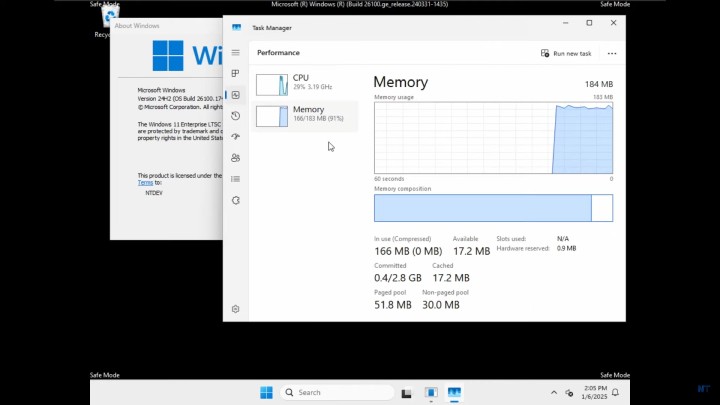Image resolution: width=720 pixels, height=405 pixels.
Task: Select the Performance page icon in sidebar
Action: [236, 94]
